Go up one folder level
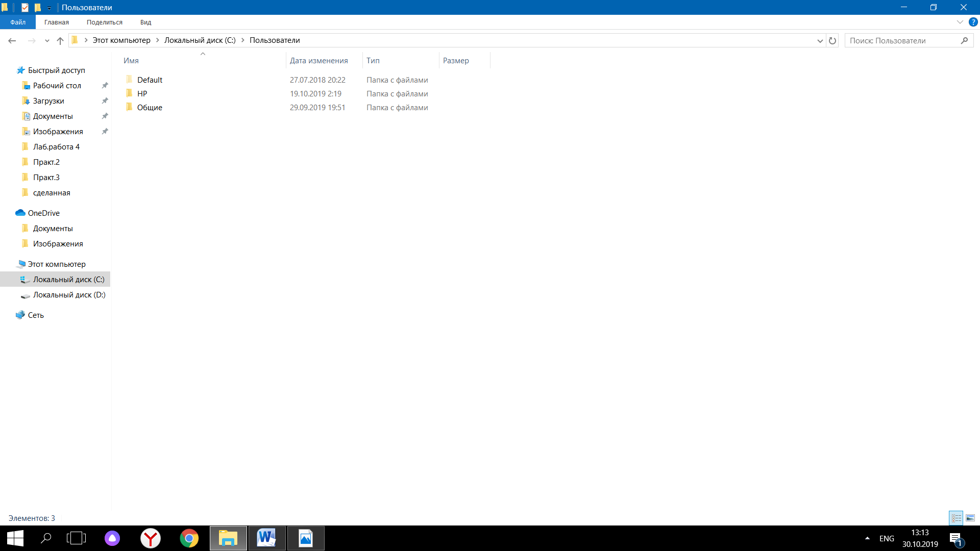This screenshot has width=980, height=551. coord(60,40)
